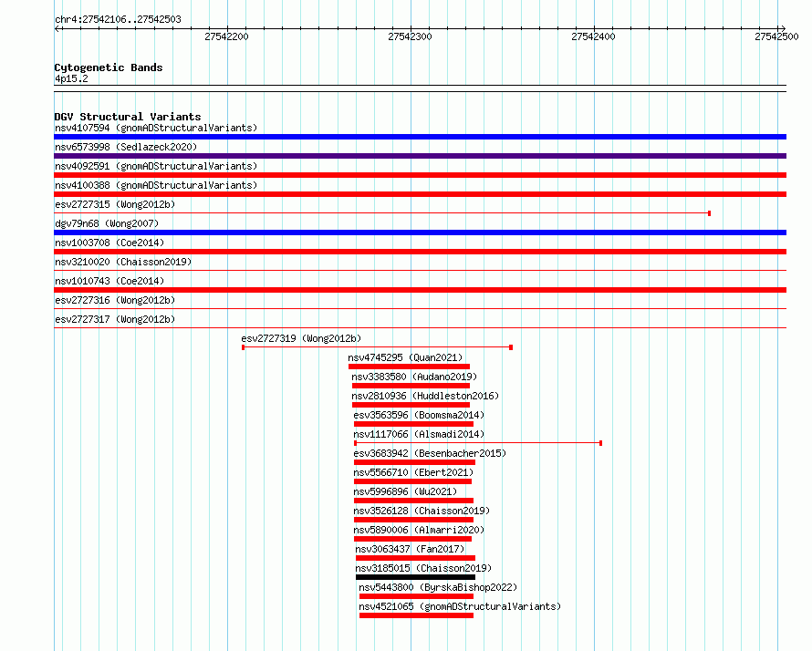812x651 pixels.
Task: Open the Cytogenetic Bands track title
Action: (109, 67)
